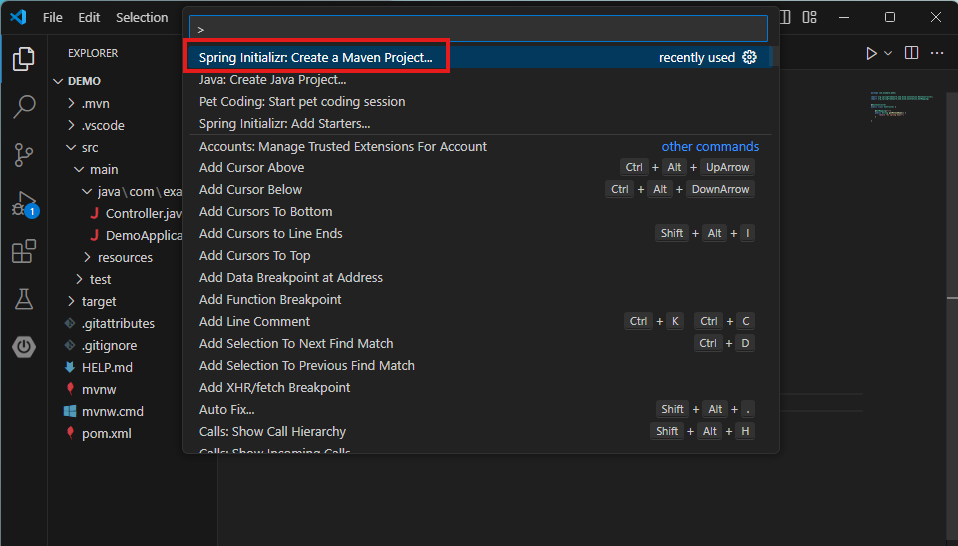The height and width of the screenshot is (546, 958).
Task: Run Spring Initializr: Create a Maven Project
Action: point(480,57)
